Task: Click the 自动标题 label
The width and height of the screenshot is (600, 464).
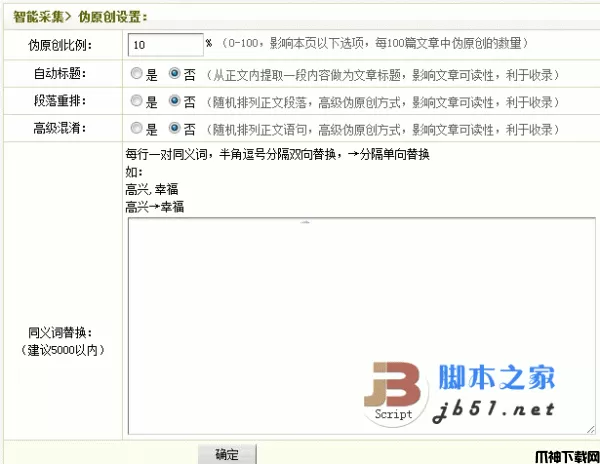Action: point(60,73)
